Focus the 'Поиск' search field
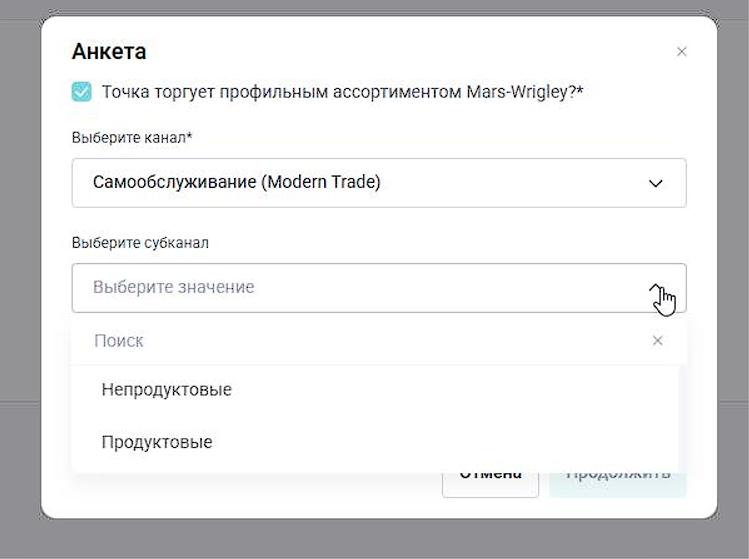Image resolution: width=749 pixels, height=559 pixels. click(x=360, y=341)
